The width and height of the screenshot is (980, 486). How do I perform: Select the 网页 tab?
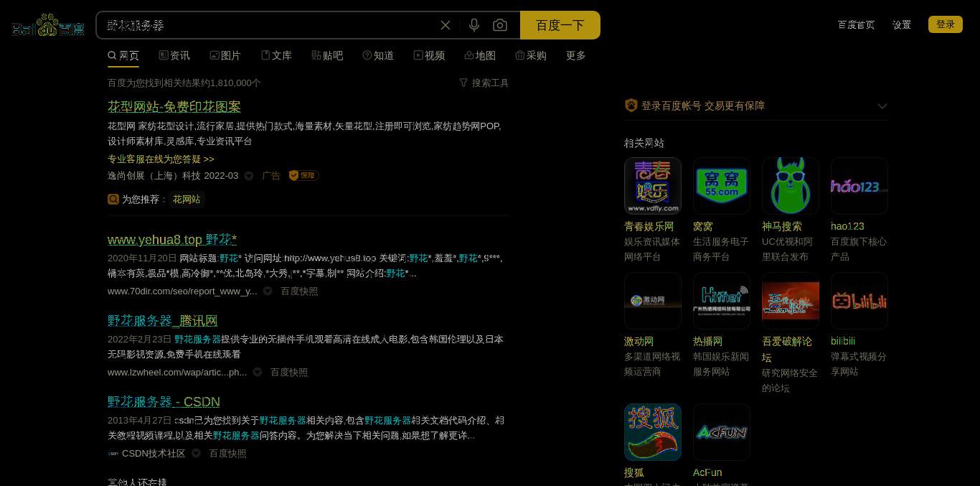[123, 55]
